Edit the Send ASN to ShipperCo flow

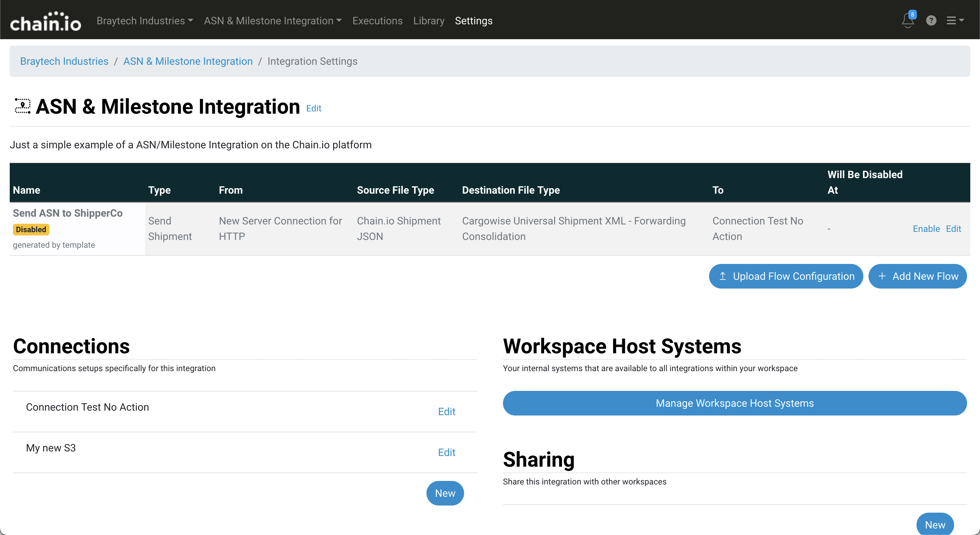pos(953,229)
